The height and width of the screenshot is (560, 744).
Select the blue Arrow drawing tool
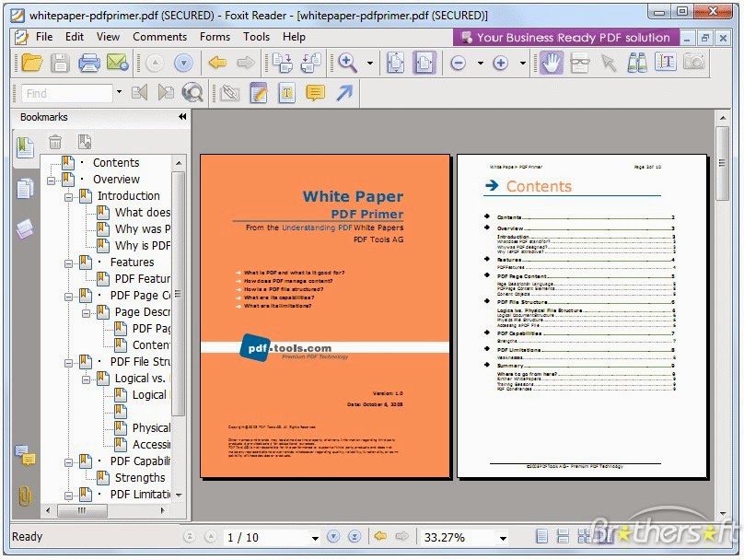point(344,92)
